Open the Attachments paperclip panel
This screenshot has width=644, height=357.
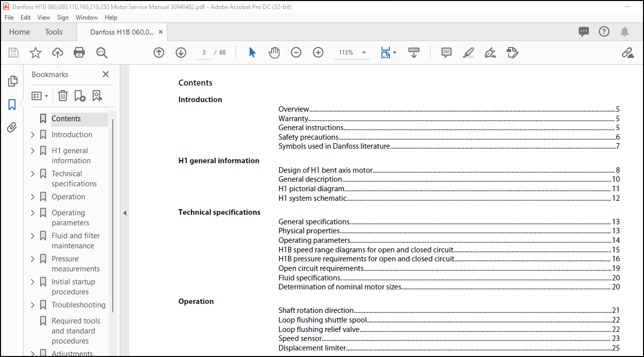click(x=12, y=128)
